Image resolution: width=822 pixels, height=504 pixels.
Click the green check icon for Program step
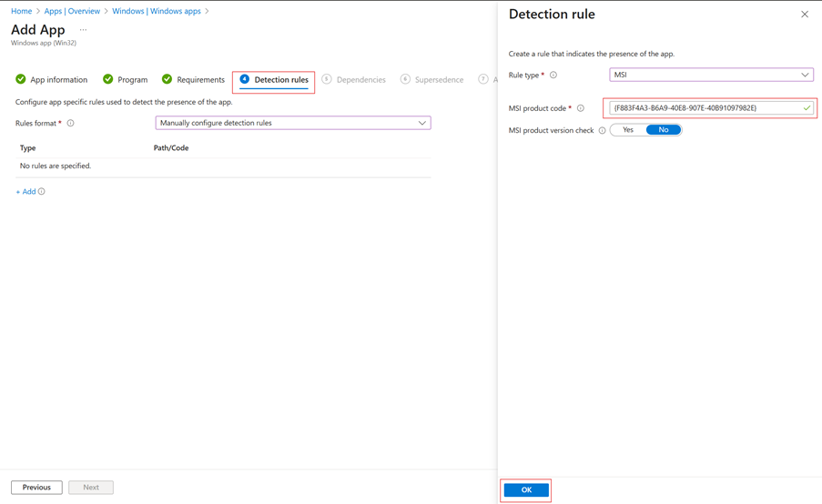click(108, 79)
